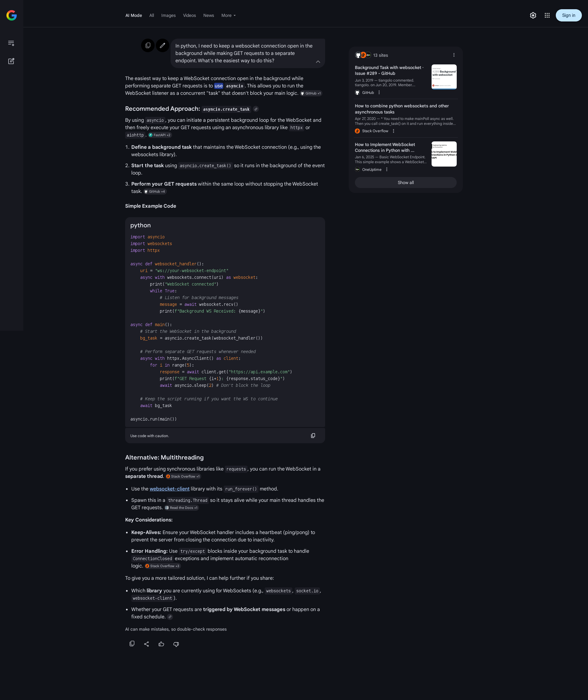Open Stack Overflow +1 citation chip
588x700 pixels.
point(183,476)
